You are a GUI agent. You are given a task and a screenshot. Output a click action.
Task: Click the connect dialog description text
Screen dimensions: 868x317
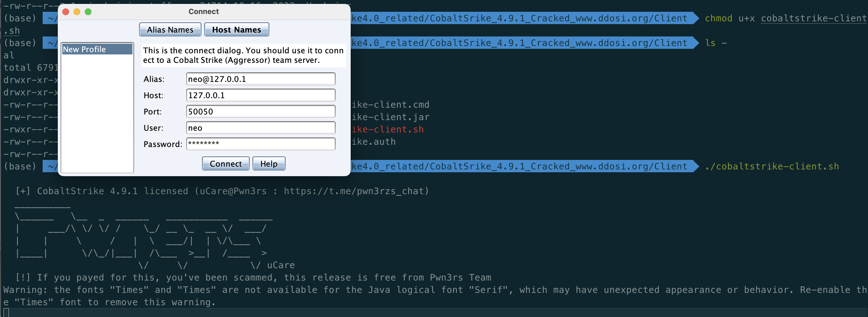coord(243,55)
